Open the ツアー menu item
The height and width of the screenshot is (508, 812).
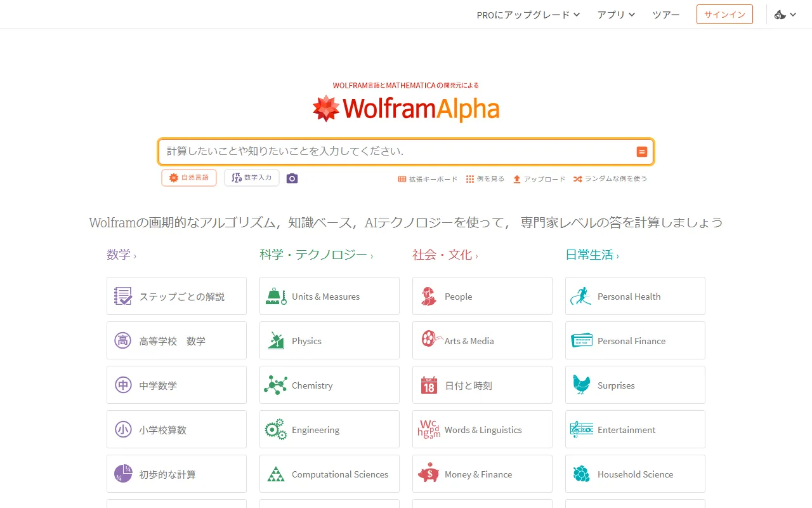click(665, 14)
